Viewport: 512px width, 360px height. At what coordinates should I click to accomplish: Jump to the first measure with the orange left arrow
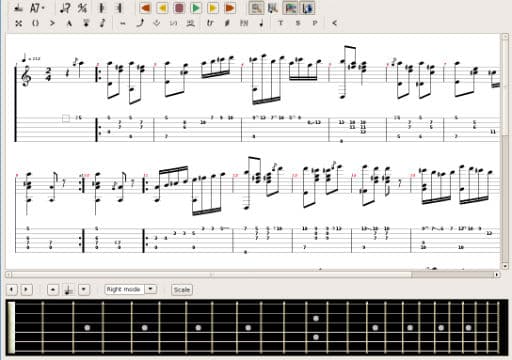pos(145,8)
